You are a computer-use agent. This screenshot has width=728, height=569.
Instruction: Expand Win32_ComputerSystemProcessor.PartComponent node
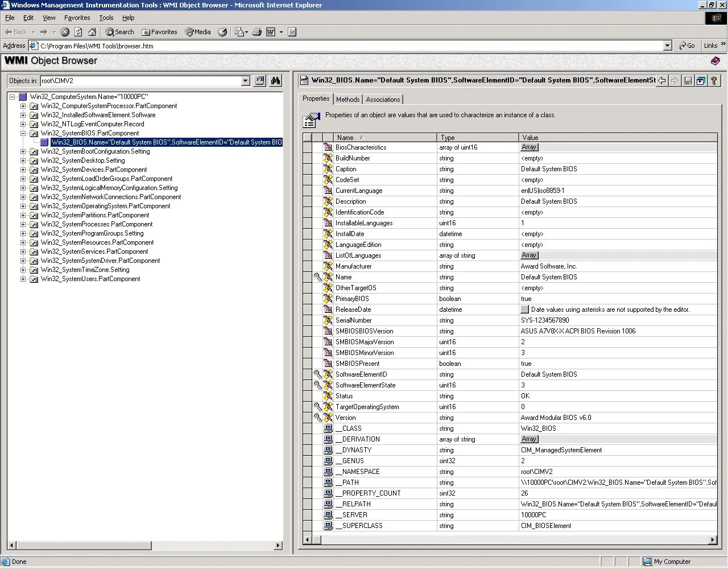pyautogui.click(x=23, y=106)
